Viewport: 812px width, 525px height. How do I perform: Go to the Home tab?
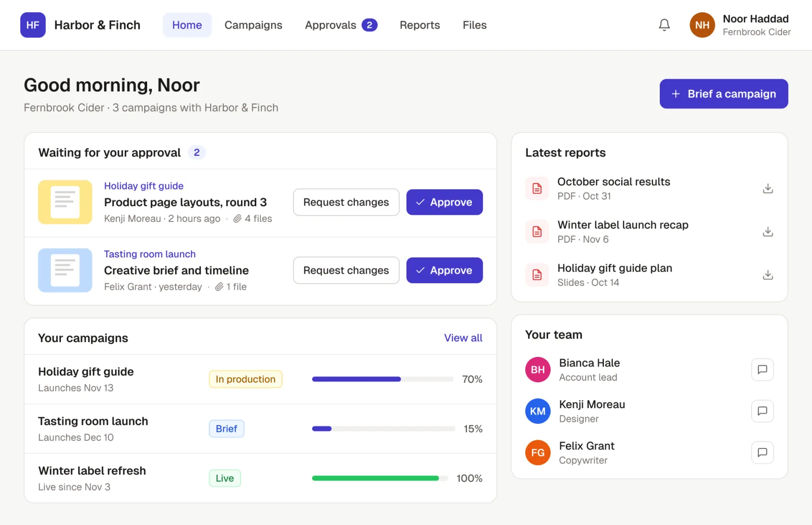click(x=187, y=25)
